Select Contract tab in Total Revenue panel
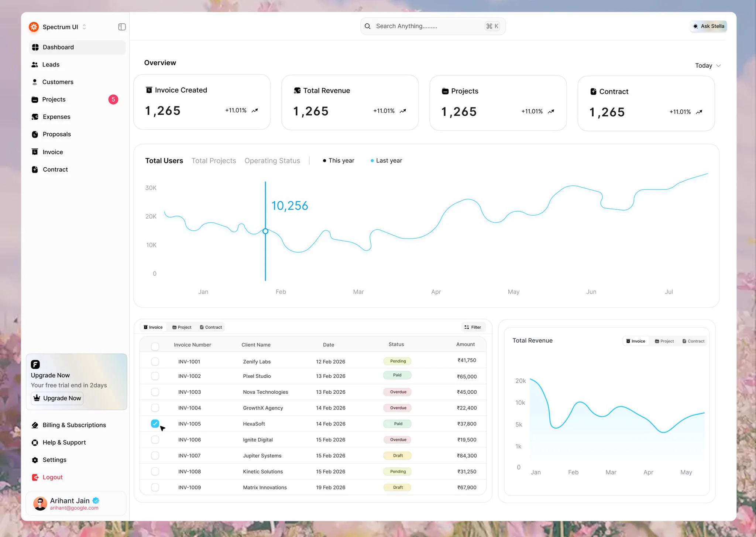Viewport: 756px width, 537px height. 693,341
